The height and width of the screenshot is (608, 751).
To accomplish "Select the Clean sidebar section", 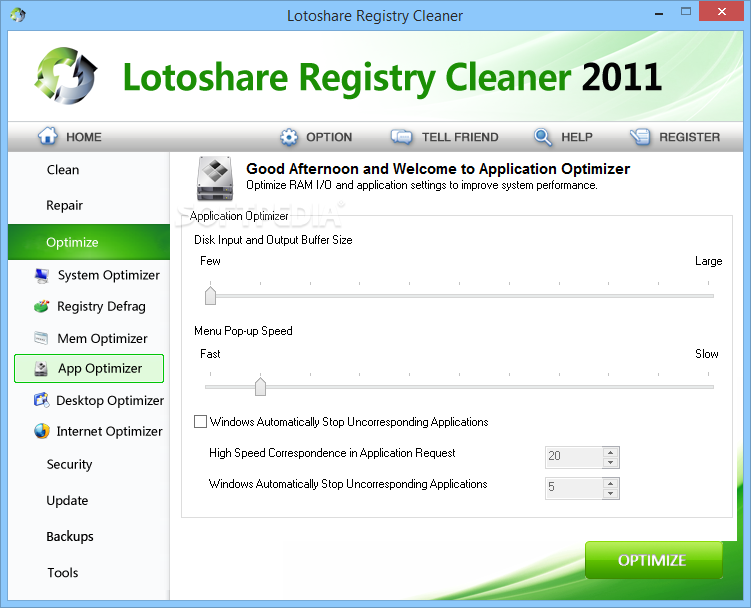I will (63, 170).
